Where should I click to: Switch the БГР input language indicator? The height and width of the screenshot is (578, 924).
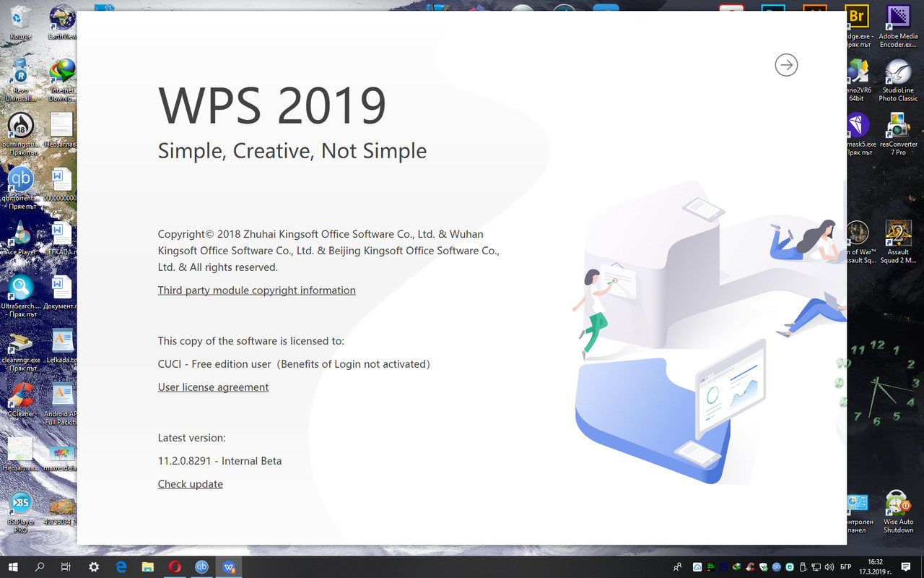click(846, 567)
